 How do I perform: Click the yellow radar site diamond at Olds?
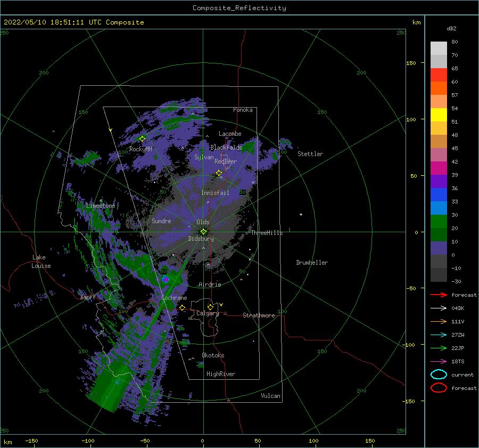(x=203, y=232)
